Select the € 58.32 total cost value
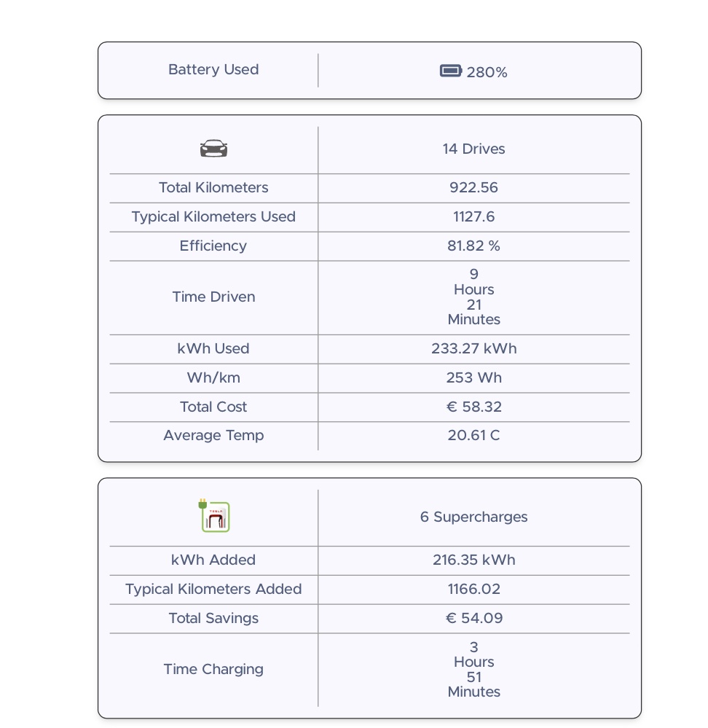The width and height of the screenshot is (708, 728). coord(473,407)
